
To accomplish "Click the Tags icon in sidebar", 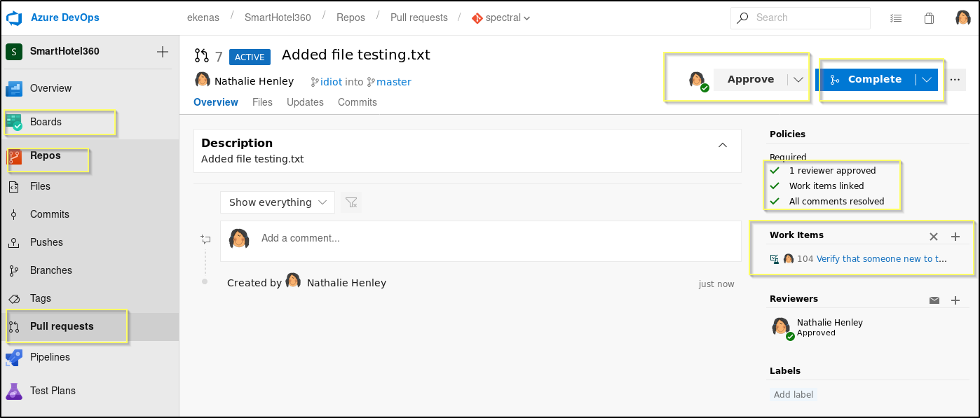I will tap(14, 298).
